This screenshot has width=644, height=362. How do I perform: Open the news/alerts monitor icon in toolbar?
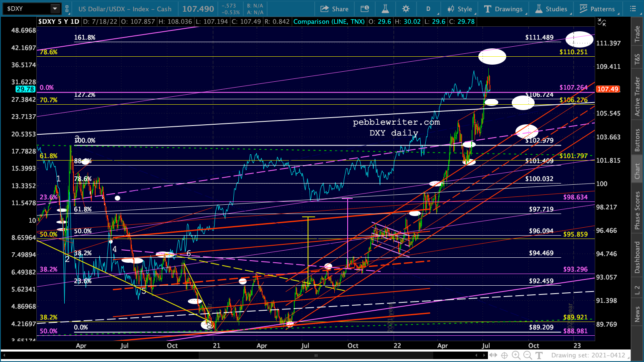364,9
